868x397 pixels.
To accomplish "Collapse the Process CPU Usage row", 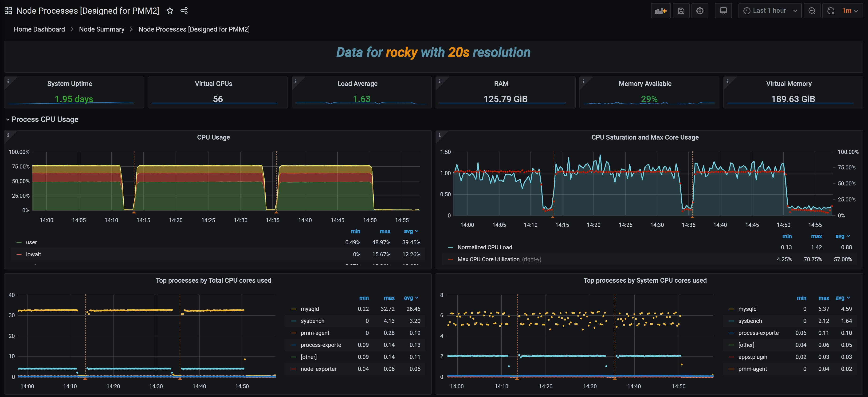I will 44,119.
